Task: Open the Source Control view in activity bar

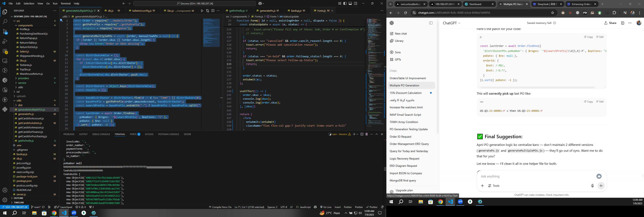Action: tap(5, 32)
